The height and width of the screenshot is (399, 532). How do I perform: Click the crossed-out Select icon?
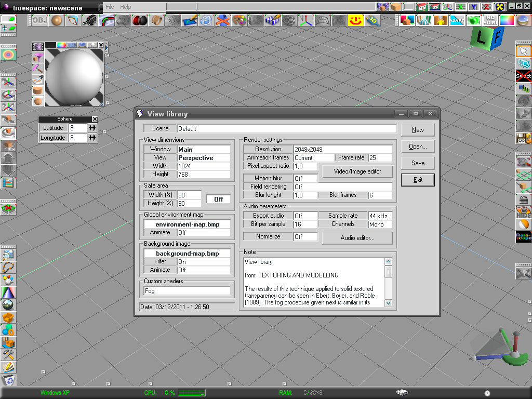pyautogui.click(x=524, y=76)
